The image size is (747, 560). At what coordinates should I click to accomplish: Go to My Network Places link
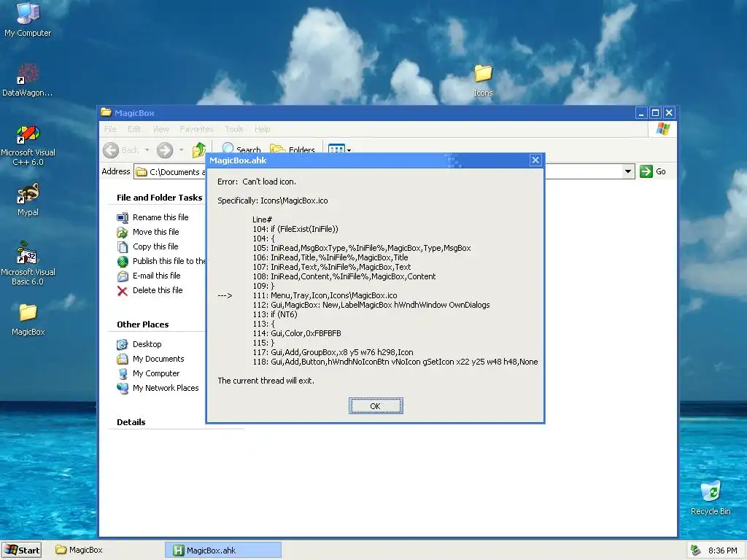166,388
